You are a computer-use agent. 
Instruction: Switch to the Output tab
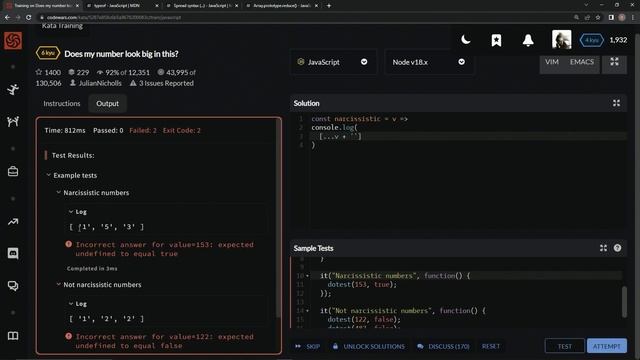tap(107, 104)
